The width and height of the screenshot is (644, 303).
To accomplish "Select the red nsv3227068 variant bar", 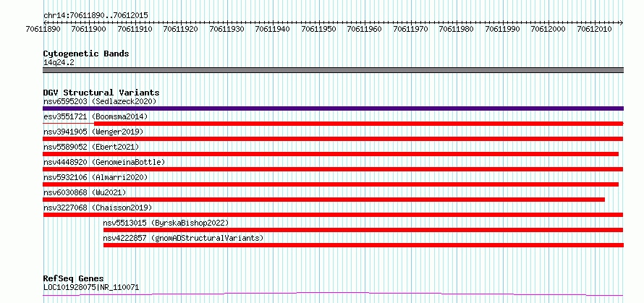I will pos(333,215).
